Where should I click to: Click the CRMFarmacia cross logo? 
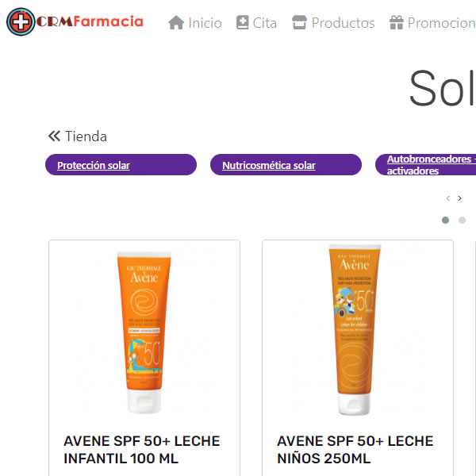click(21, 22)
